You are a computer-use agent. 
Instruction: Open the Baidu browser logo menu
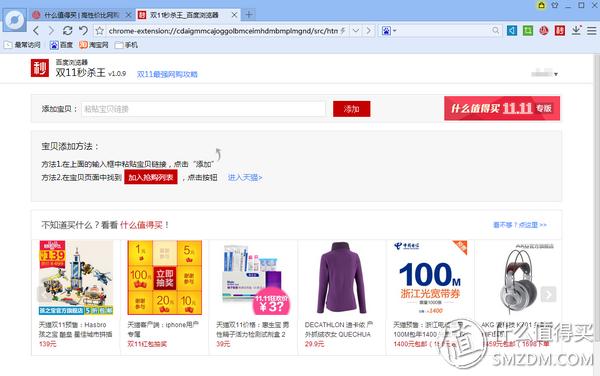[x=15, y=20]
